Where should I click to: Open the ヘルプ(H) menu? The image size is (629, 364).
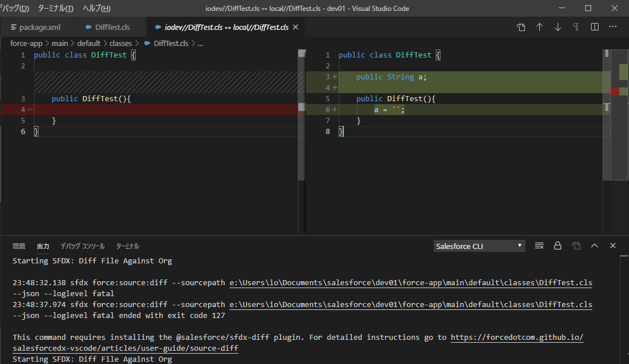[96, 8]
